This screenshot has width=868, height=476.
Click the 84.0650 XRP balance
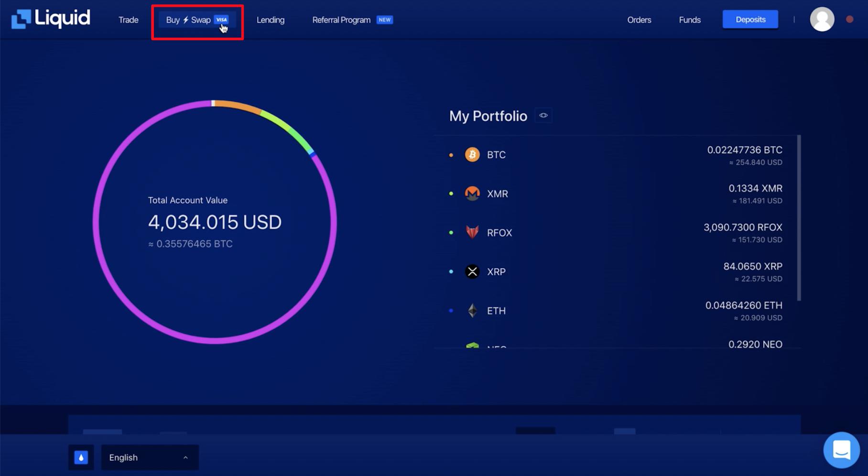click(x=753, y=266)
